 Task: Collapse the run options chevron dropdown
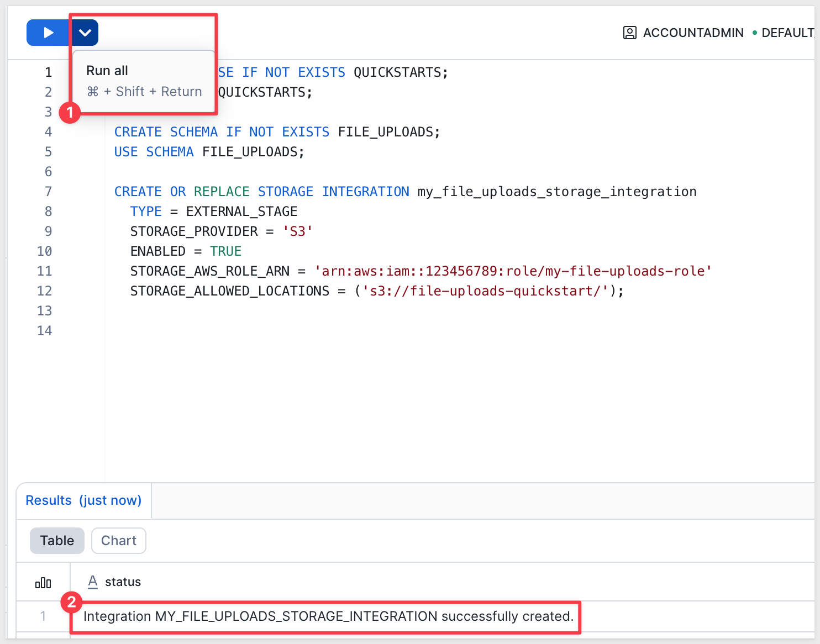click(x=85, y=33)
